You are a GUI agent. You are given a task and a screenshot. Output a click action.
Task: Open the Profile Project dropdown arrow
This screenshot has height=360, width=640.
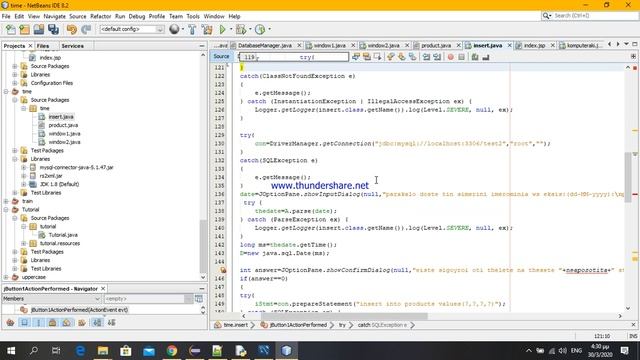[269, 29]
